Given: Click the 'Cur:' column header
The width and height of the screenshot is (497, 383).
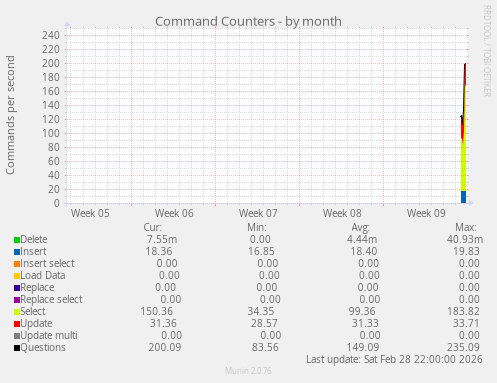Looking at the screenshot, I should coord(153,227).
